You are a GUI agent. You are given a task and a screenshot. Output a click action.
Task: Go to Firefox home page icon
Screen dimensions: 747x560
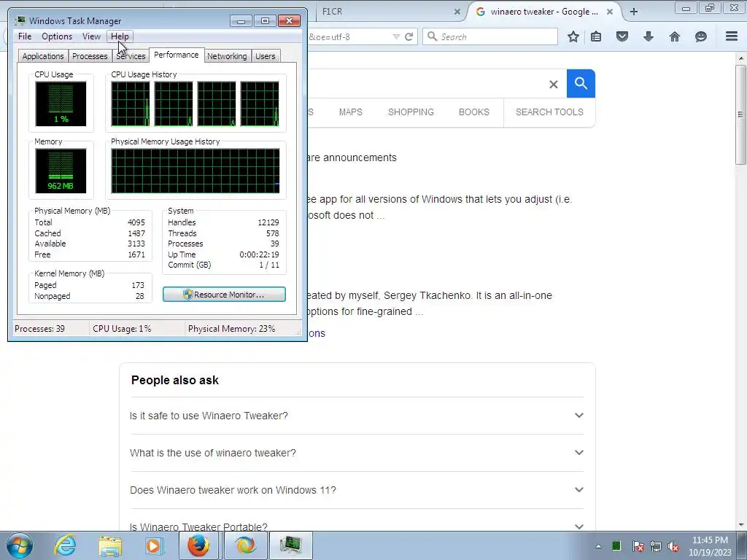coord(675,36)
